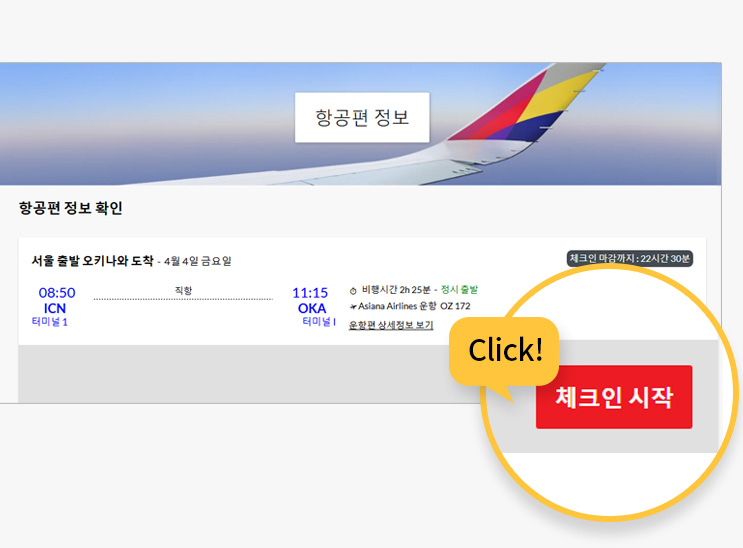743x548 pixels.
Task: Open the 운항편 상세정보 보기 link
Action: pyautogui.click(x=391, y=325)
